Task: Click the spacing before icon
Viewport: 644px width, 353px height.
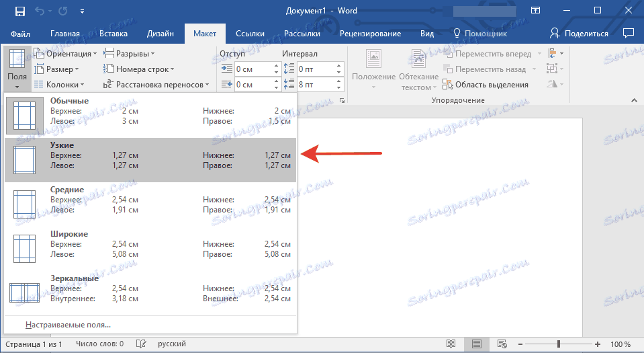Action: (289, 69)
